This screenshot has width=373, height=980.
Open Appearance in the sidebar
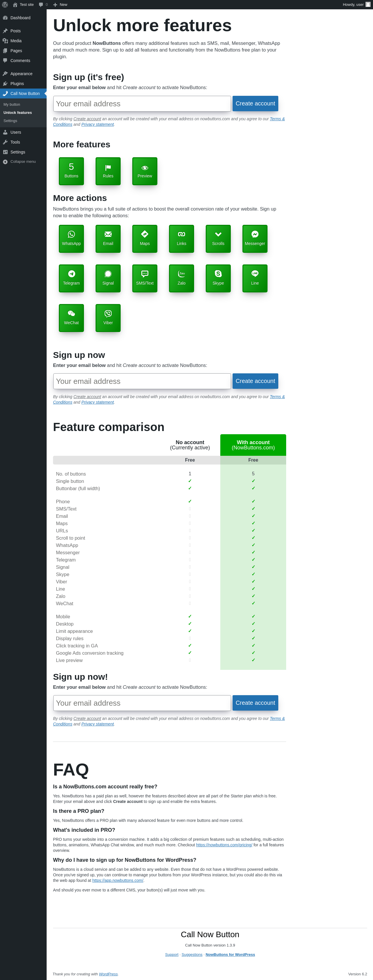point(21,74)
